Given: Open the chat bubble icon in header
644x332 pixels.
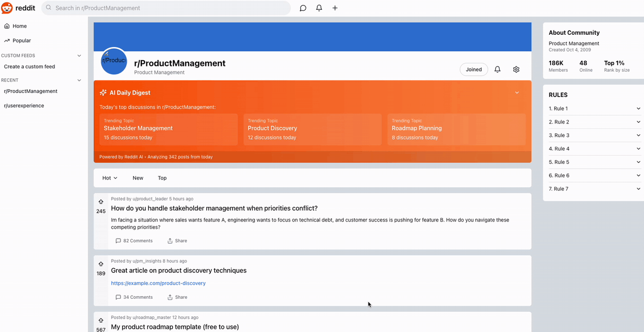Looking at the screenshot, I should (x=303, y=8).
